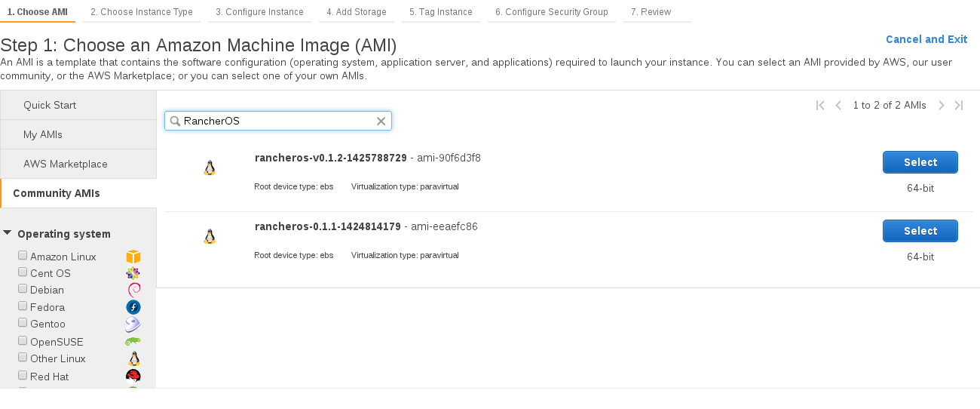
Task: Enable the Amazon Linux filter checkbox
Action: pos(23,256)
